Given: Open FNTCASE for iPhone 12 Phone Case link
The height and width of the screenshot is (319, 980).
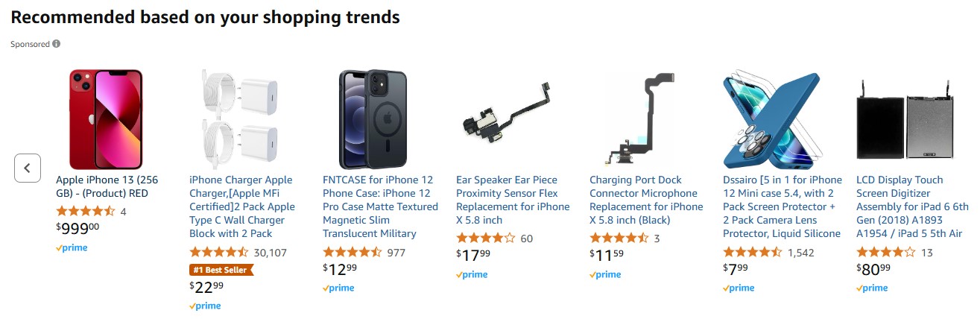Looking at the screenshot, I should pos(380,206).
